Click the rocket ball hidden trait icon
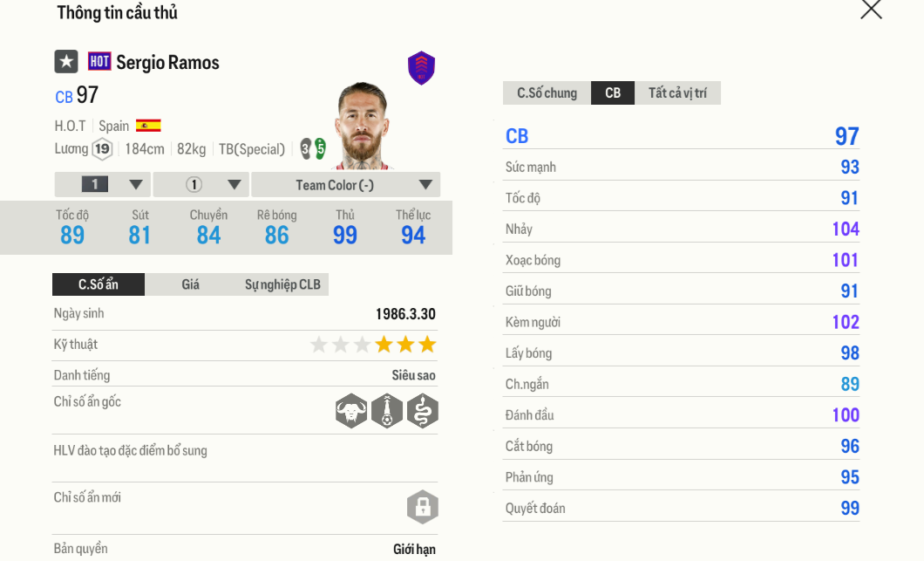Viewport: 924px width, 561px height. click(387, 411)
